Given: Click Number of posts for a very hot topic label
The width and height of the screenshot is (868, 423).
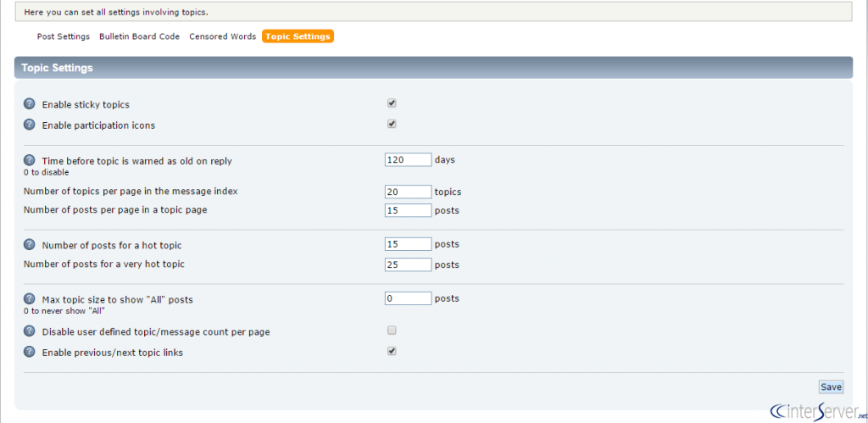Looking at the screenshot, I should [104, 264].
